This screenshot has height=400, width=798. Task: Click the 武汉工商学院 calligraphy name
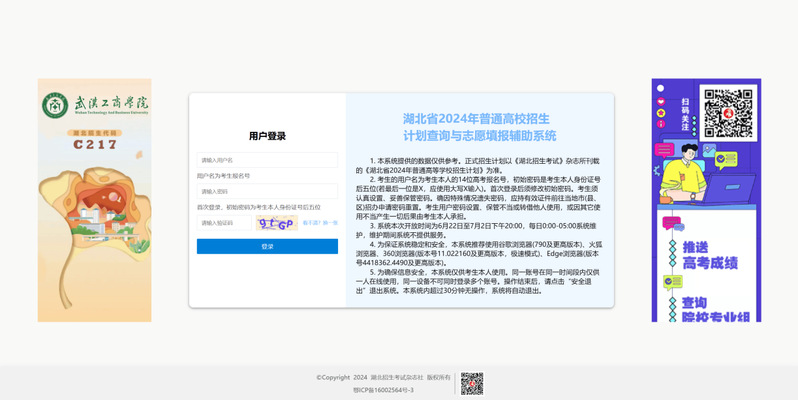click(110, 104)
